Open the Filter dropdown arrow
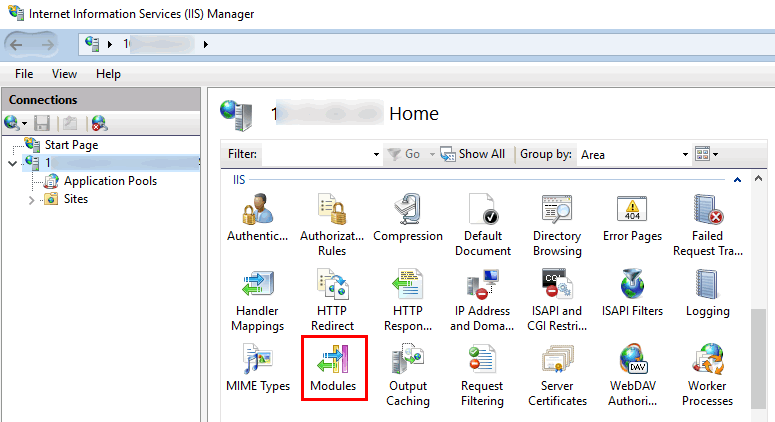The width and height of the screenshot is (775, 422). pos(376,154)
